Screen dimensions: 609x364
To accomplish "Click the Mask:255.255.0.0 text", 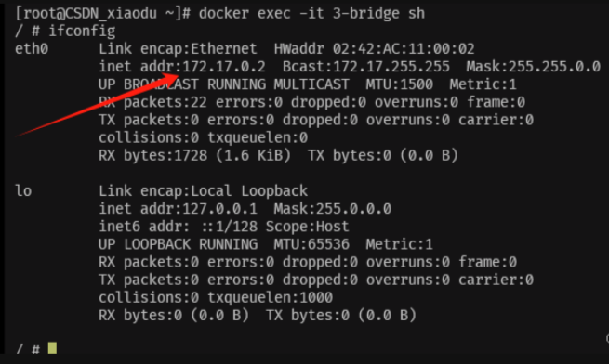I will coord(534,66).
